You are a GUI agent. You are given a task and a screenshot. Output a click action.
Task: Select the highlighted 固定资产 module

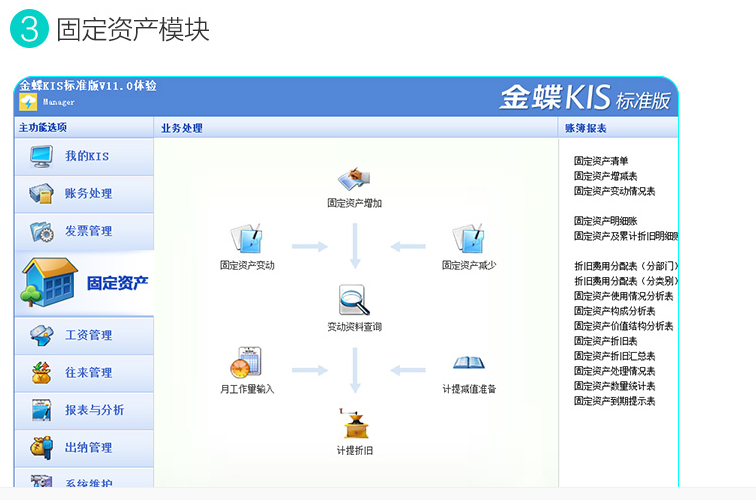click(x=85, y=283)
